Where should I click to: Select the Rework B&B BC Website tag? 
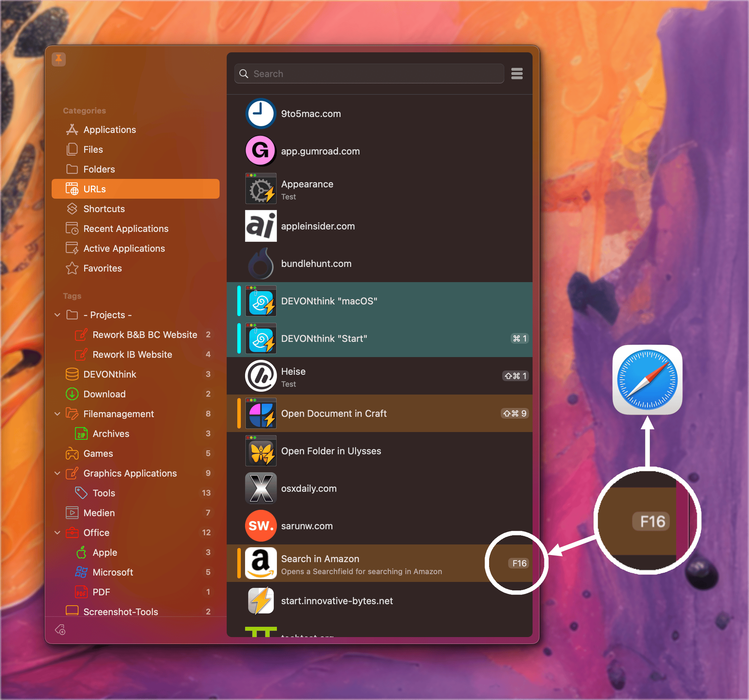(x=135, y=334)
